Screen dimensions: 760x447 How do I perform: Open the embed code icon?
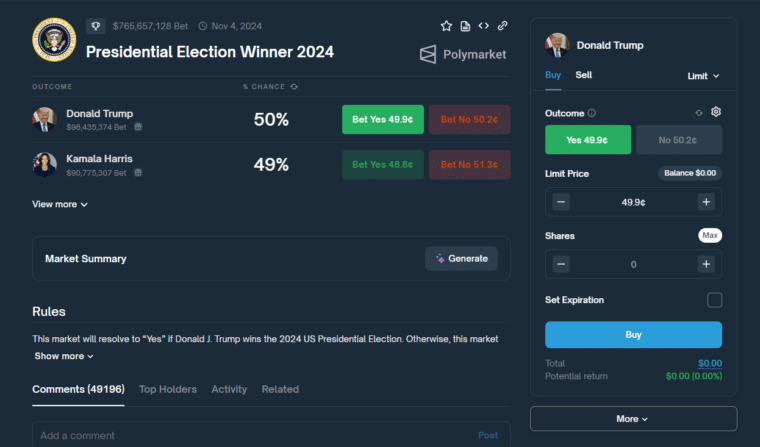tap(483, 26)
